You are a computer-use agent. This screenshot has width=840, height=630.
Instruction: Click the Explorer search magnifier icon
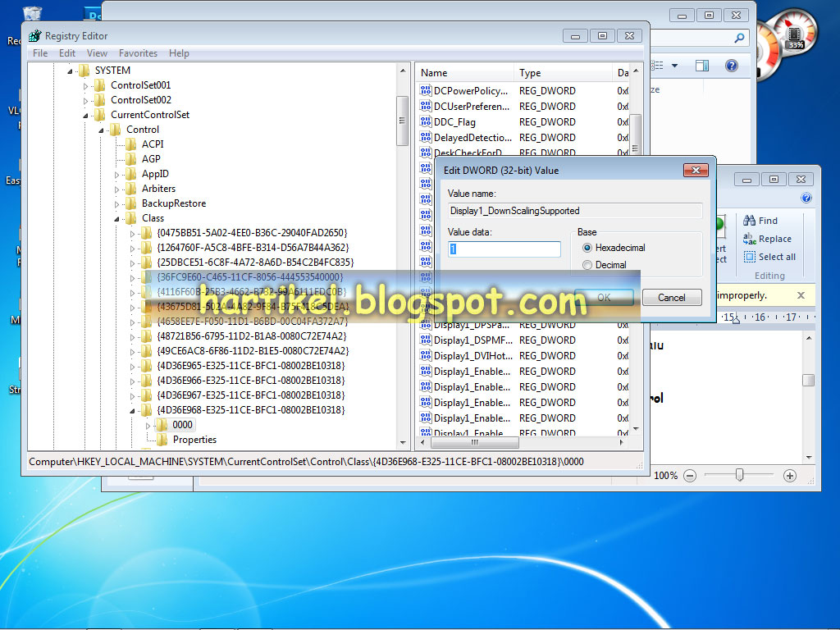click(x=739, y=38)
